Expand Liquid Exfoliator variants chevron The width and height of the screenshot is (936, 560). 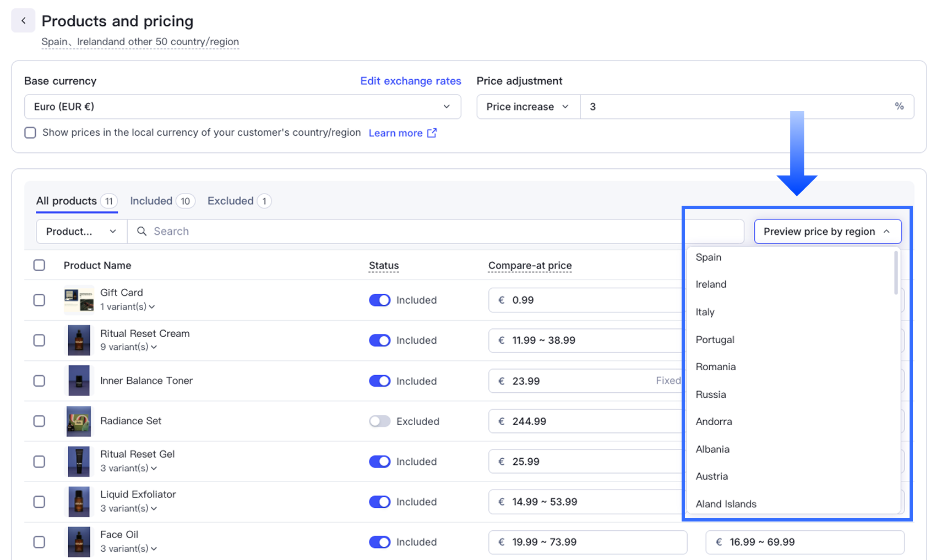point(154,509)
